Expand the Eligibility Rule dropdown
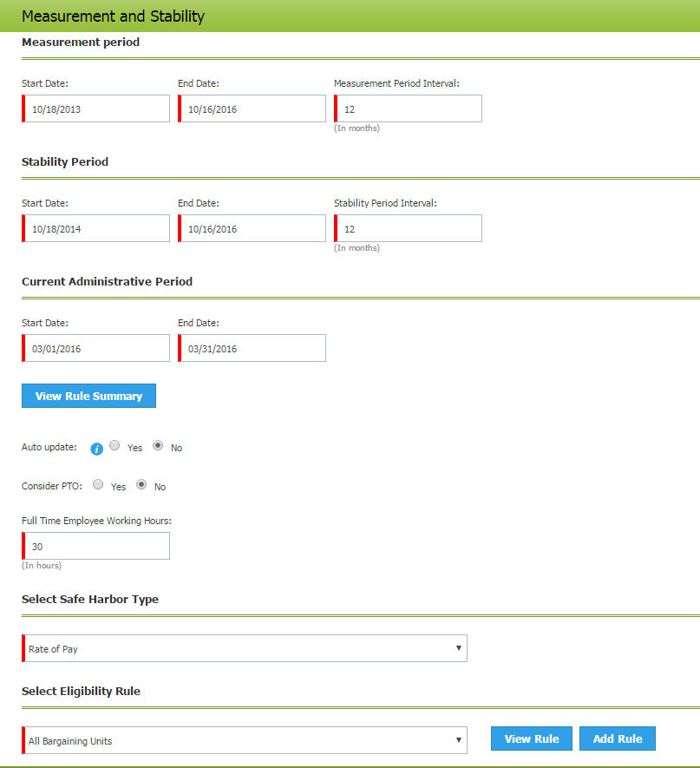This screenshot has height=768, width=700. click(x=245, y=741)
